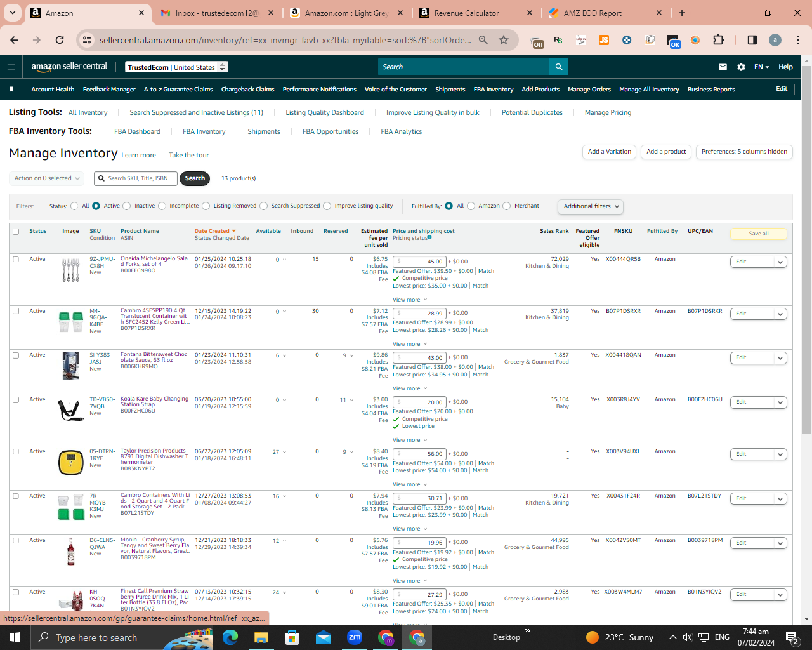Click the Search SKU, Title, ISBN field
The width and height of the screenshot is (812, 650).
click(x=136, y=178)
